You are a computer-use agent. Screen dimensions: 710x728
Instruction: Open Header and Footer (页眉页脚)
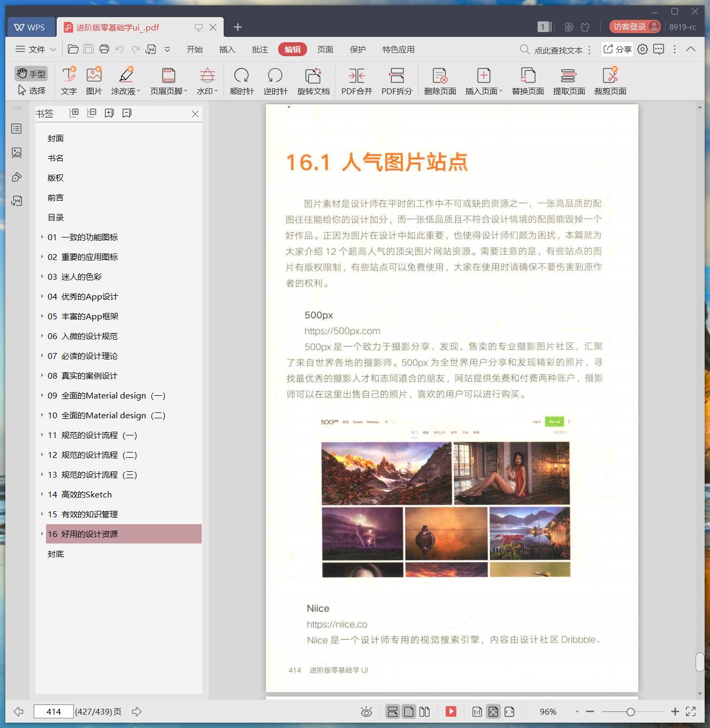point(169,81)
